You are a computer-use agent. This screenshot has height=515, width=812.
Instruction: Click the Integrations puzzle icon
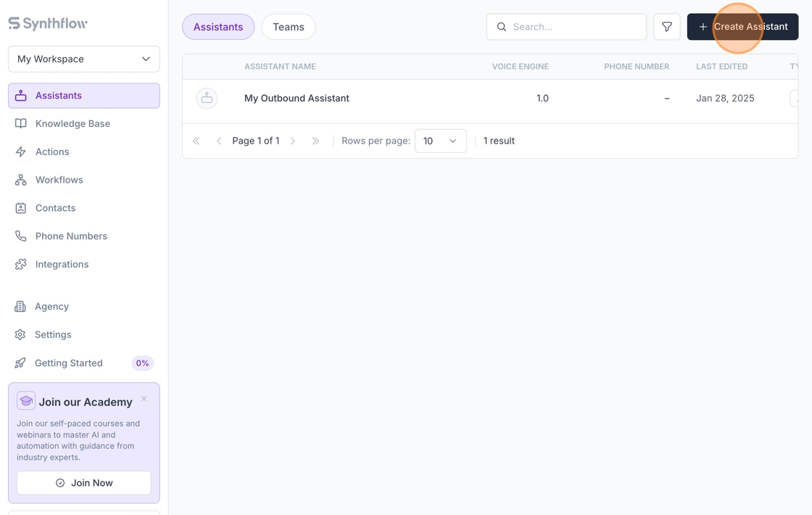21,265
